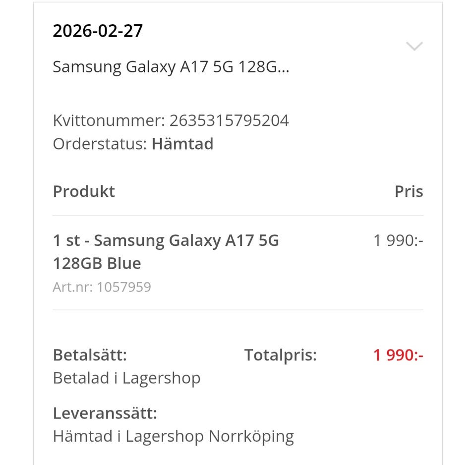Select the Art.nr 1057959 text

tap(102, 287)
